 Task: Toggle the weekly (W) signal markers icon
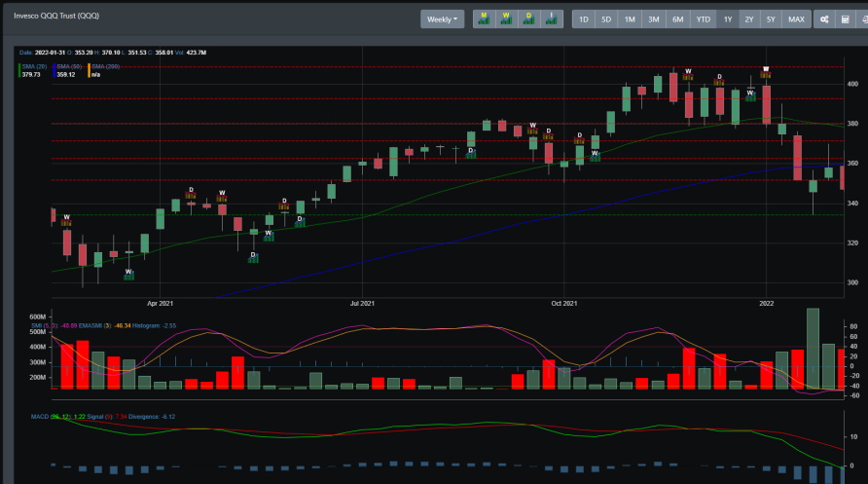pos(506,19)
